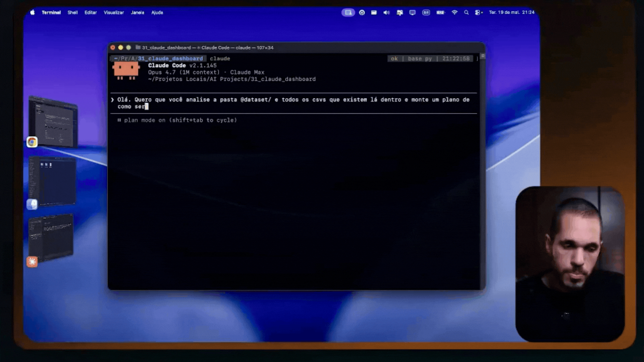Open the Terminal app menu

tap(51, 12)
